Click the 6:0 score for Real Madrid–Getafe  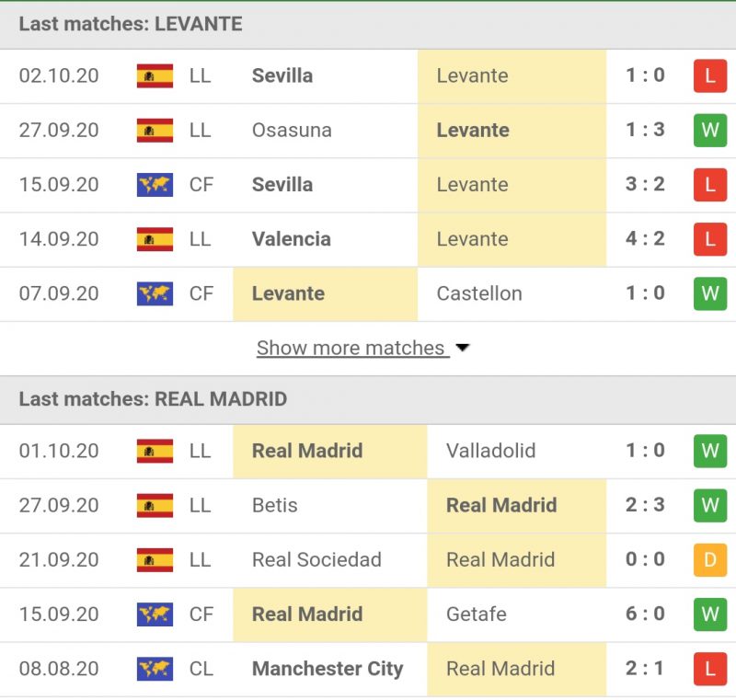(x=645, y=614)
